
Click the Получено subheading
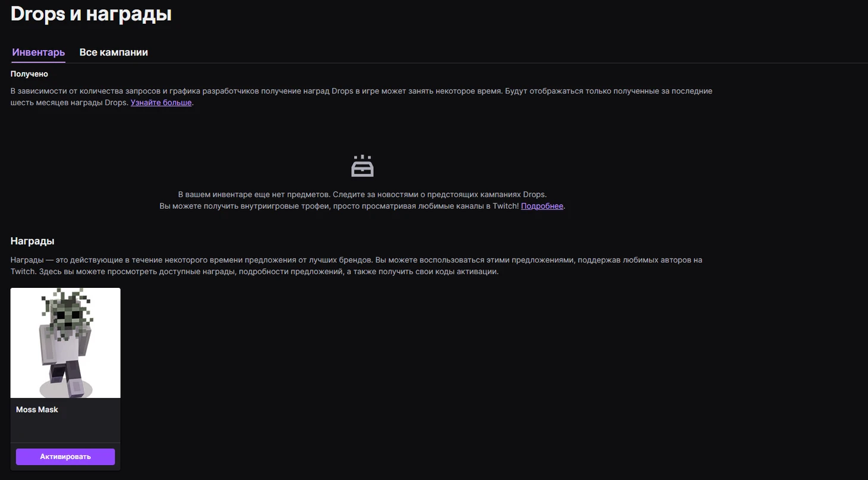[29, 74]
